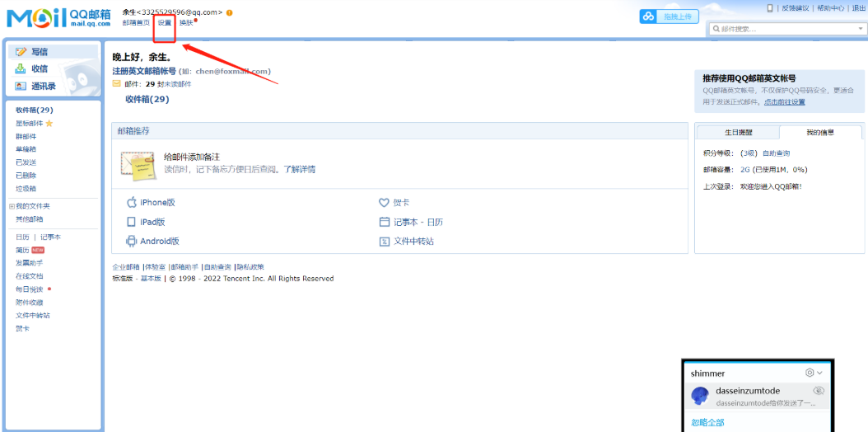
Task: Open 换肤 skin change option
Action: 187,23
